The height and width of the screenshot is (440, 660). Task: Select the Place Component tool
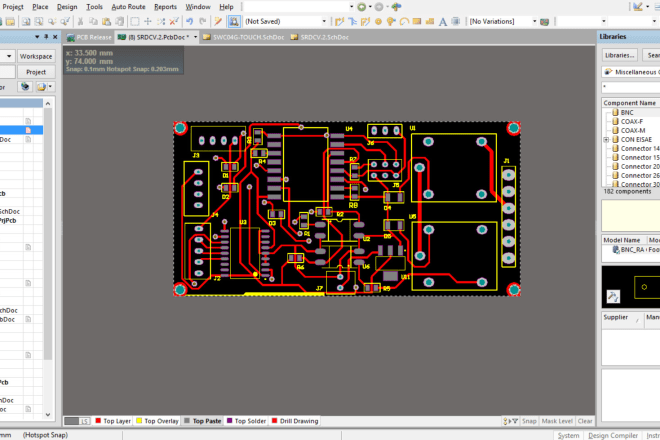(x=456, y=21)
